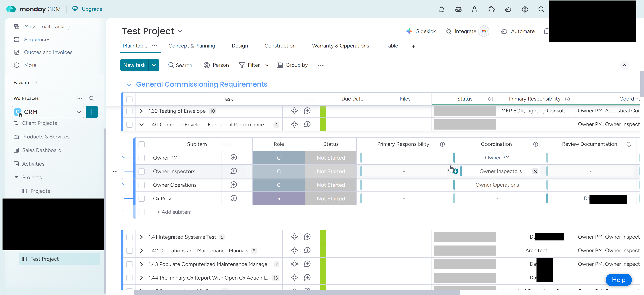Click Not Started status for Owner Operations

331,185
